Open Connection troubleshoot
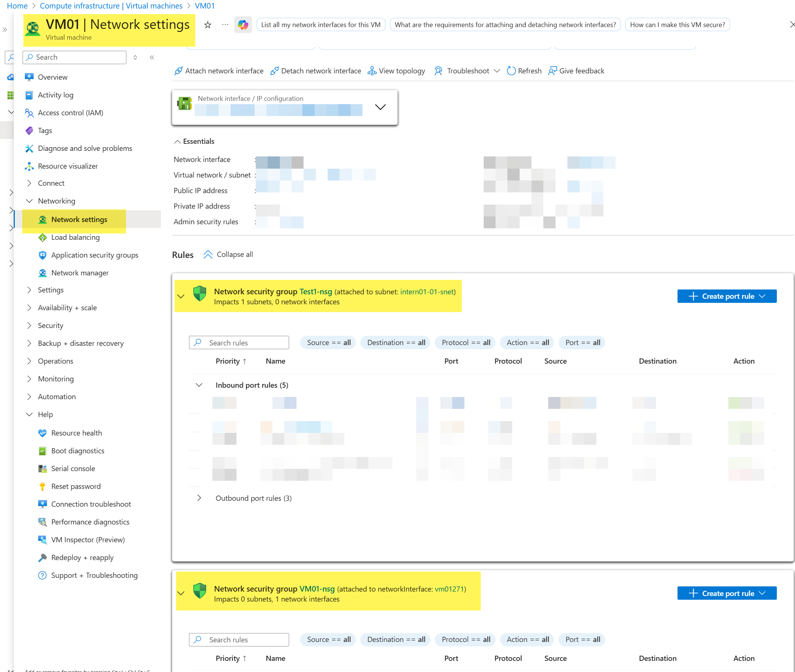Viewport: 795px width, 672px height. click(x=91, y=504)
